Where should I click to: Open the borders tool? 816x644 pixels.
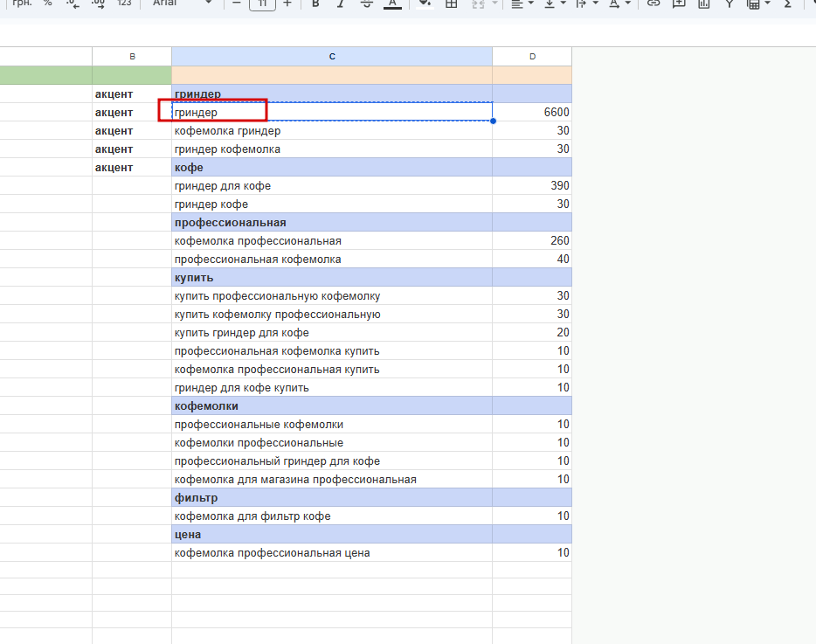(451, 3)
